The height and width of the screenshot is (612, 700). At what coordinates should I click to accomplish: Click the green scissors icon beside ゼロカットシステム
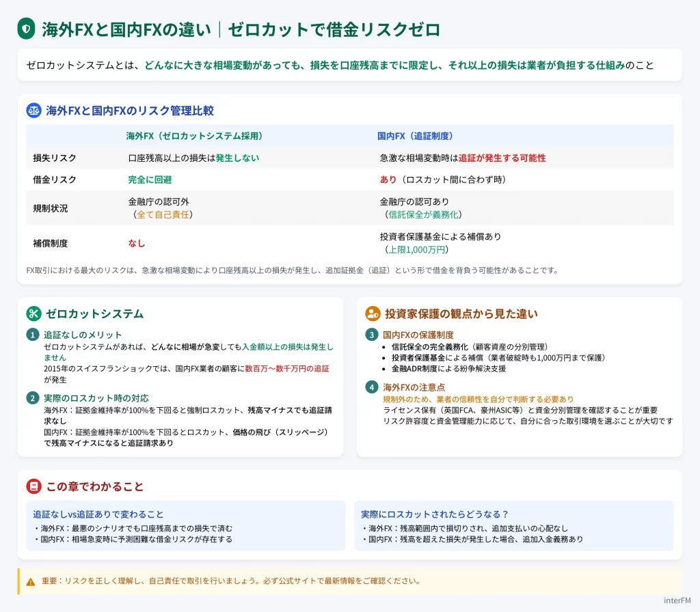click(34, 314)
